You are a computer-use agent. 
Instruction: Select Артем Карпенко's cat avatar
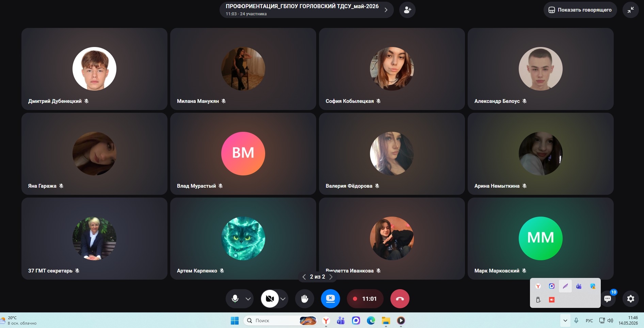(x=243, y=238)
